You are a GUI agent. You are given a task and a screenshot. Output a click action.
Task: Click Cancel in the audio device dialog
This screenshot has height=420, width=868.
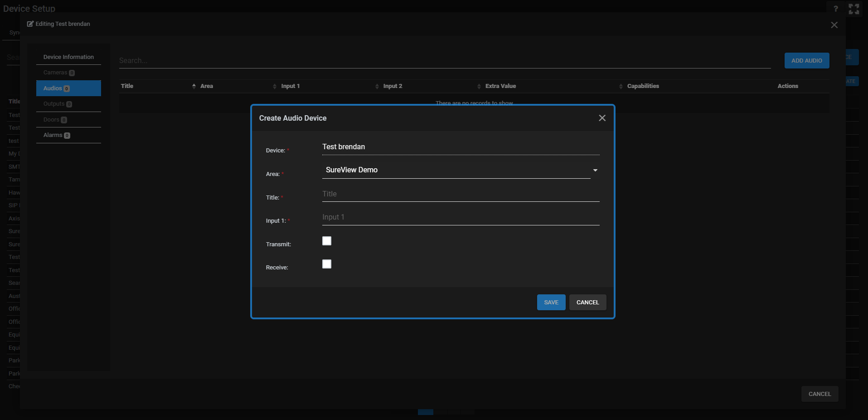(587, 303)
